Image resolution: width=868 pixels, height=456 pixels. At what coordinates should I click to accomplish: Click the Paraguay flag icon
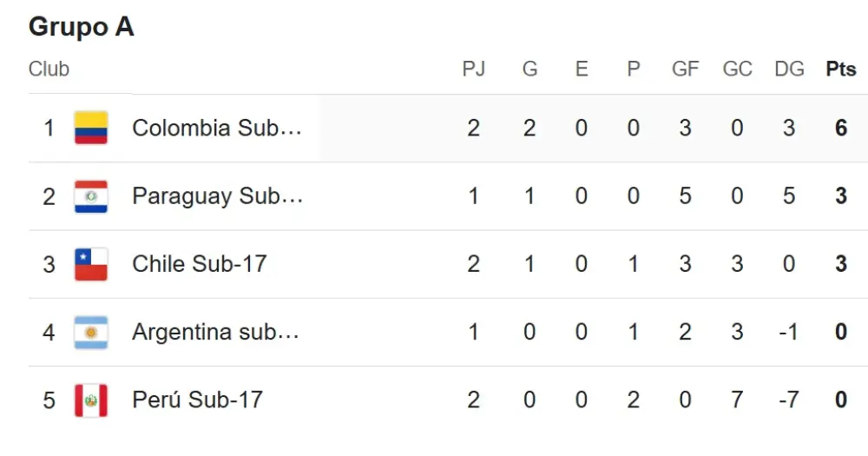pyautogui.click(x=91, y=196)
